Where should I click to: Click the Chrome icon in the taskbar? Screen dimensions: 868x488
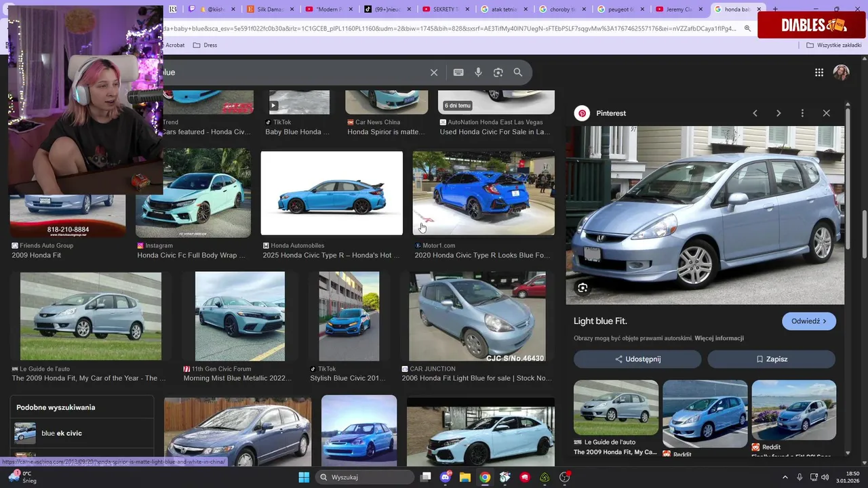pos(485,477)
